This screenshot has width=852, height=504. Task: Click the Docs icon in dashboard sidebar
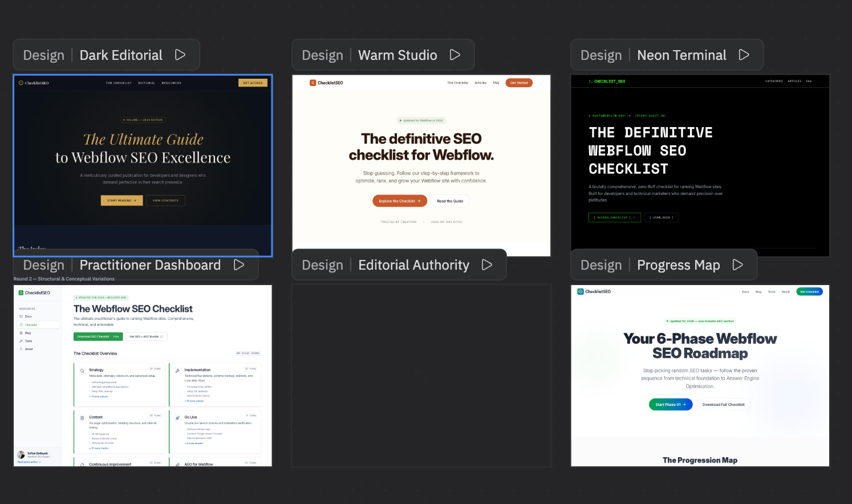click(x=21, y=316)
